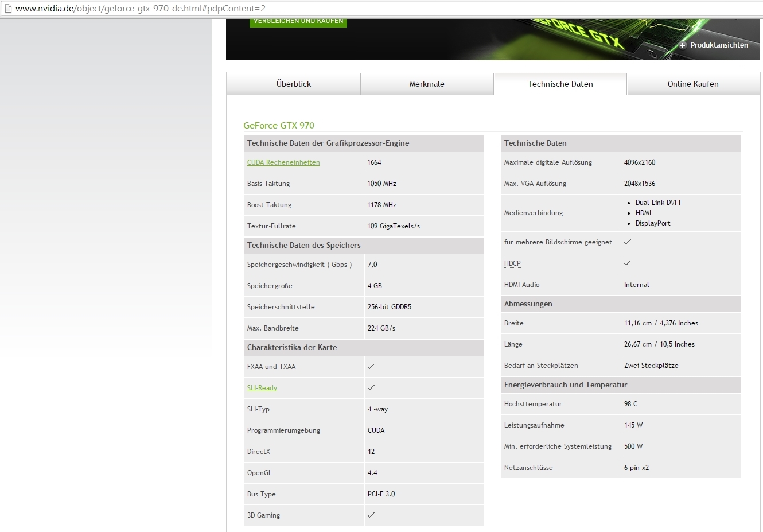
Task: Click the 145 W Leistungsaufnahme value
Action: pos(633,425)
